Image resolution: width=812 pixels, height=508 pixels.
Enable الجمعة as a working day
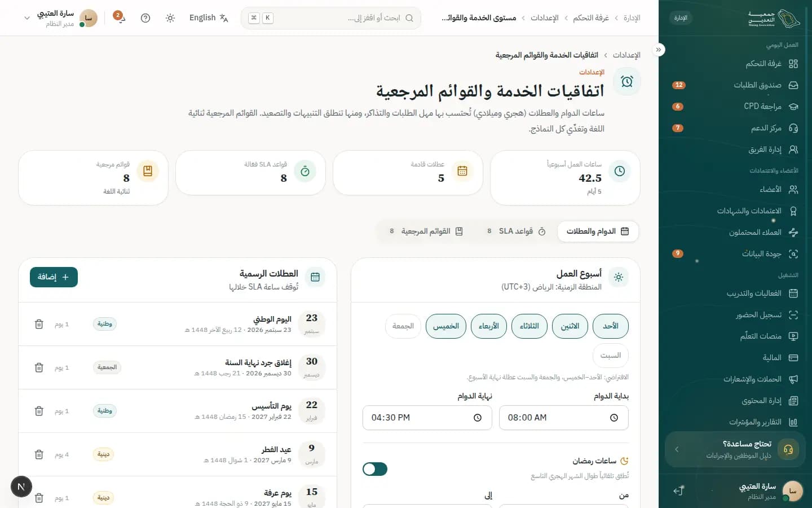[403, 326]
